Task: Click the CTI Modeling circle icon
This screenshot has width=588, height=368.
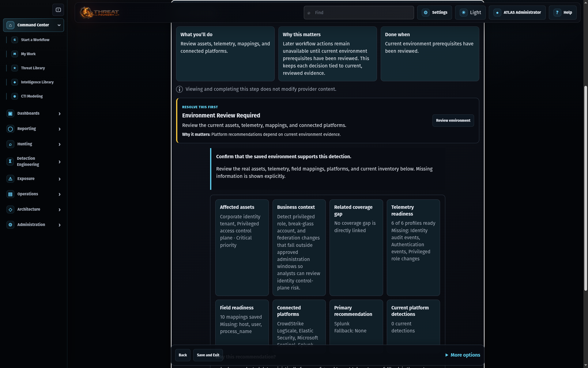Action: coord(15,96)
